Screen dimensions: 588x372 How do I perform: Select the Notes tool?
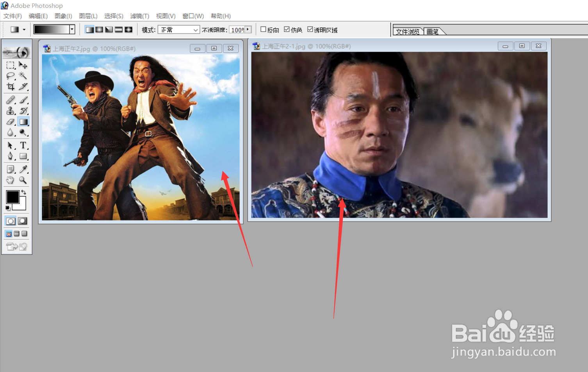(x=11, y=169)
